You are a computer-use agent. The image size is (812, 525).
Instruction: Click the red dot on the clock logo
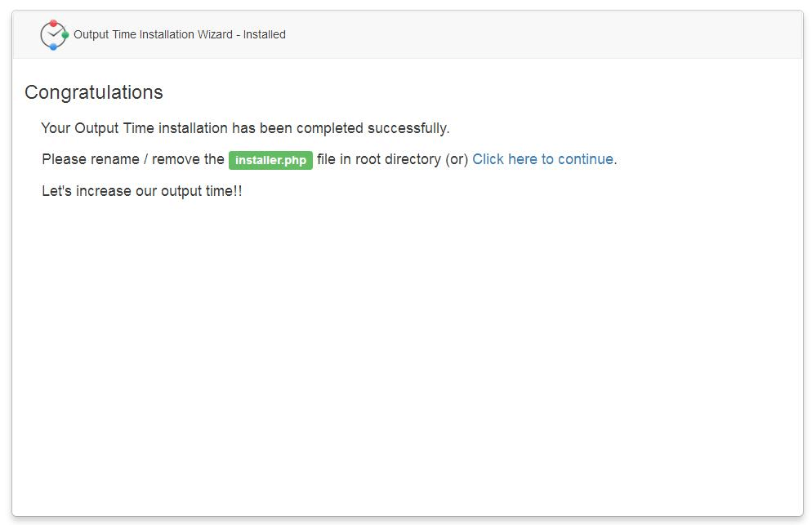[x=53, y=24]
